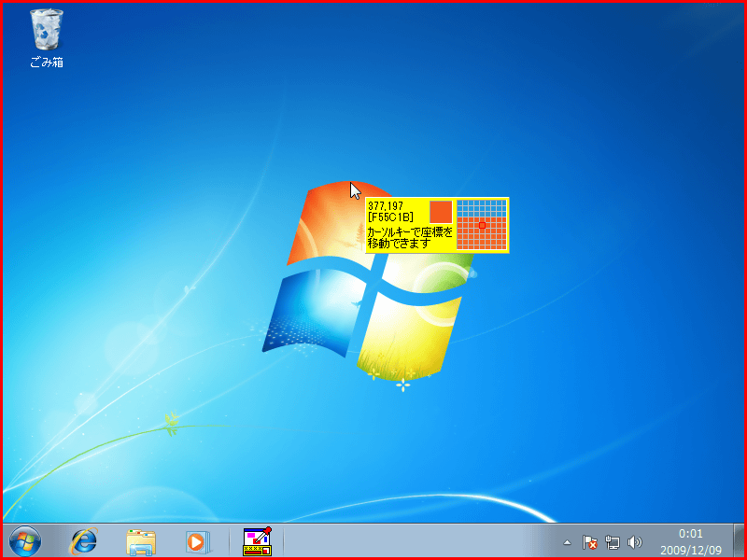Show hidden tray icons arrow

[x=567, y=542]
